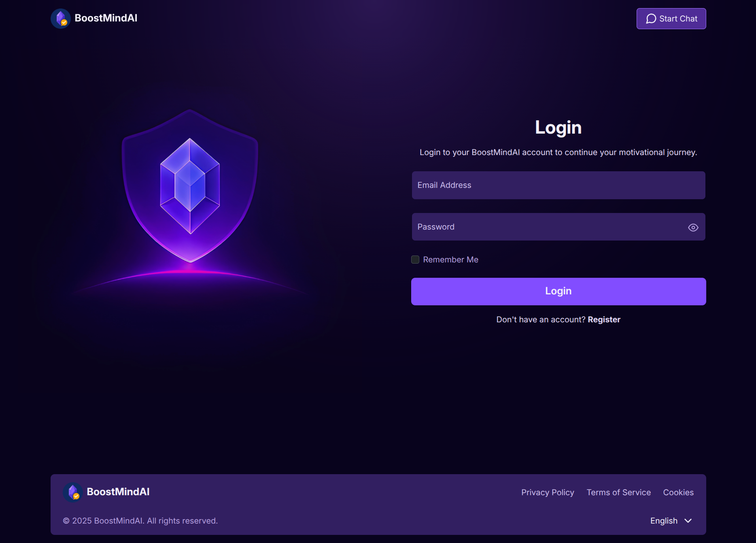The image size is (756, 543).
Task: Click the footer BoostMindAI logo icon
Action: point(73,492)
